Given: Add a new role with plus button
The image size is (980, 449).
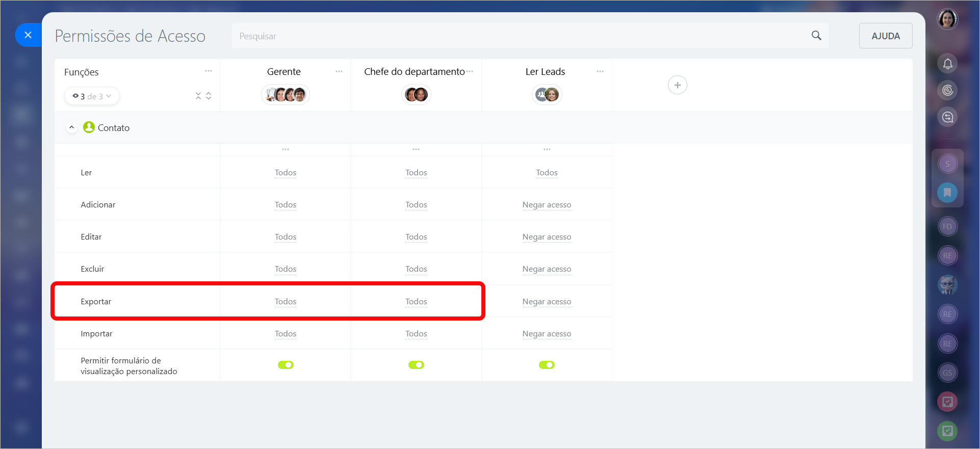Looking at the screenshot, I should (677, 85).
